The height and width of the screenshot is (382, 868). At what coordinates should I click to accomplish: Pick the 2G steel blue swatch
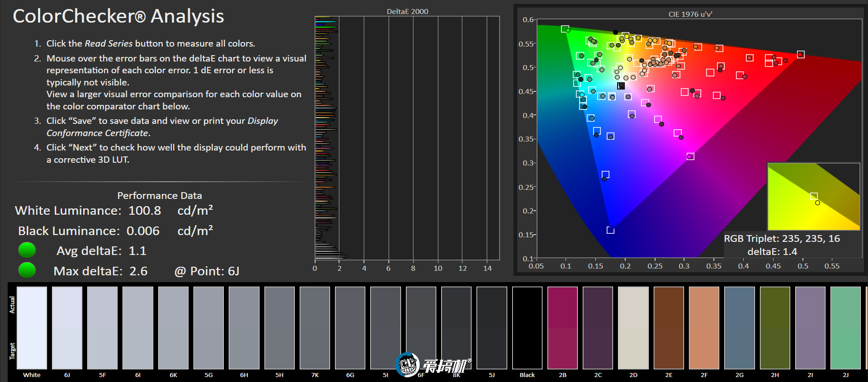click(739, 328)
